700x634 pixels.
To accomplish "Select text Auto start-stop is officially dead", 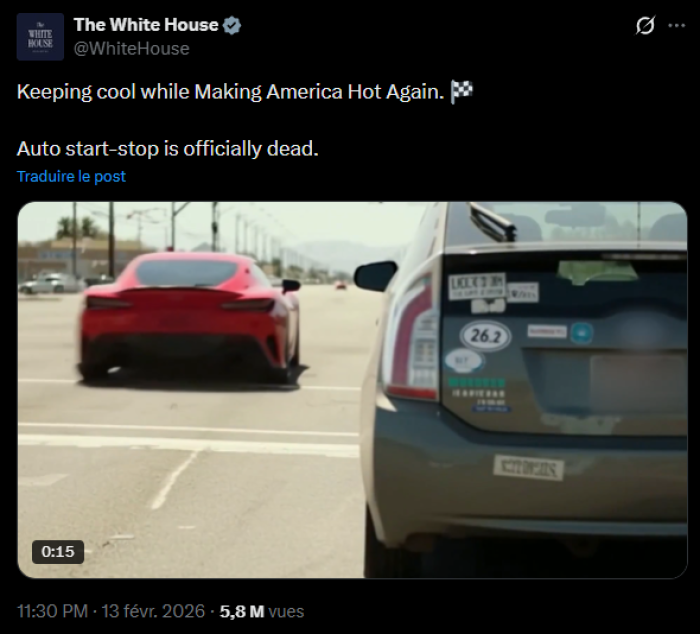I will [168, 149].
